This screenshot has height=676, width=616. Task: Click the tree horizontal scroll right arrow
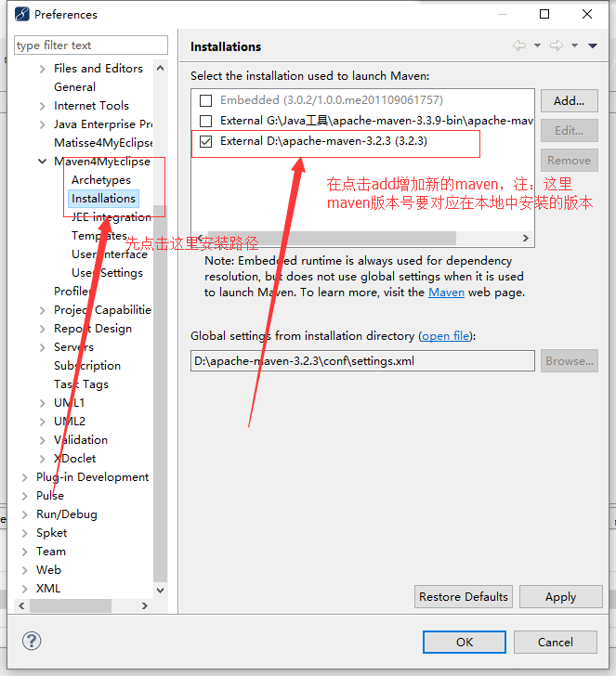pyautogui.click(x=145, y=605)
